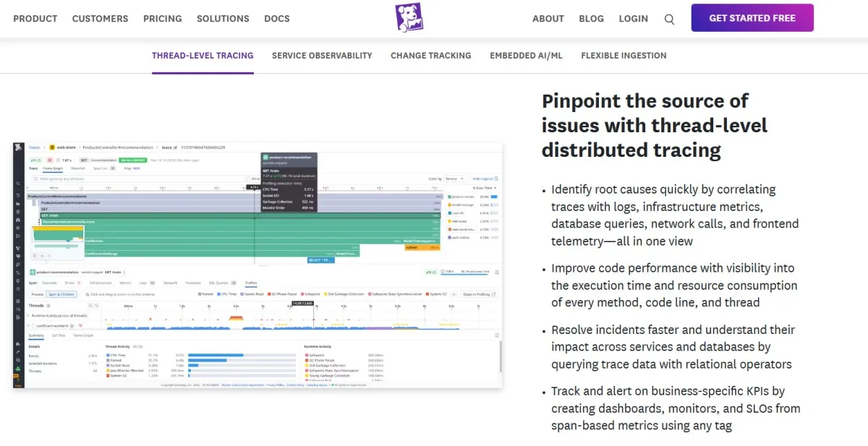Switch to the Waterfall tab
The image size is (868, 446).
(x=80, y=169)
